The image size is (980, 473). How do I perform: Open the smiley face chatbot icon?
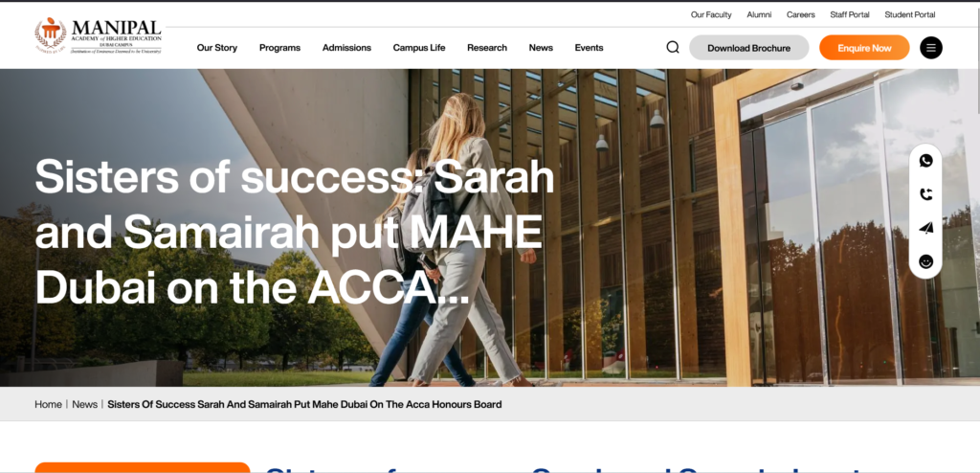point(926,261)
